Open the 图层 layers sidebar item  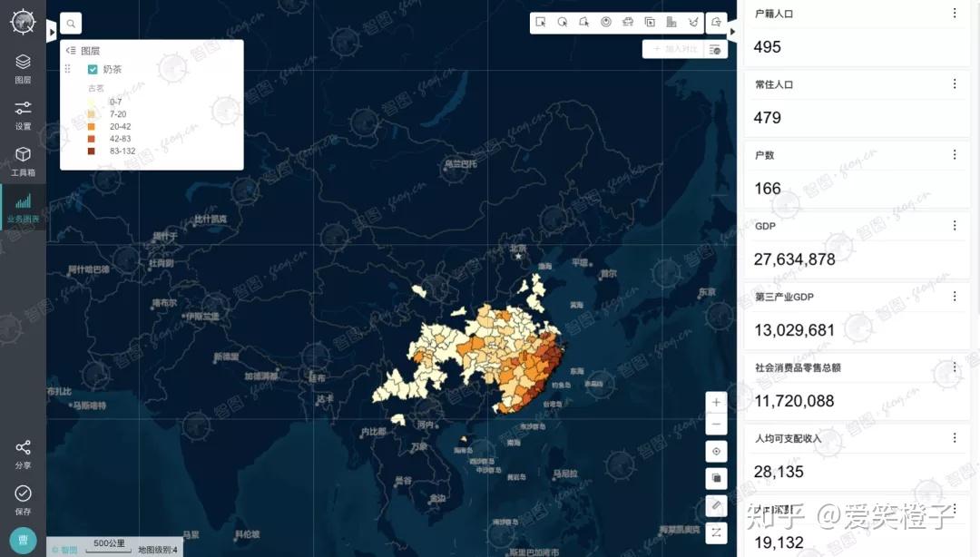click(23, 68)
